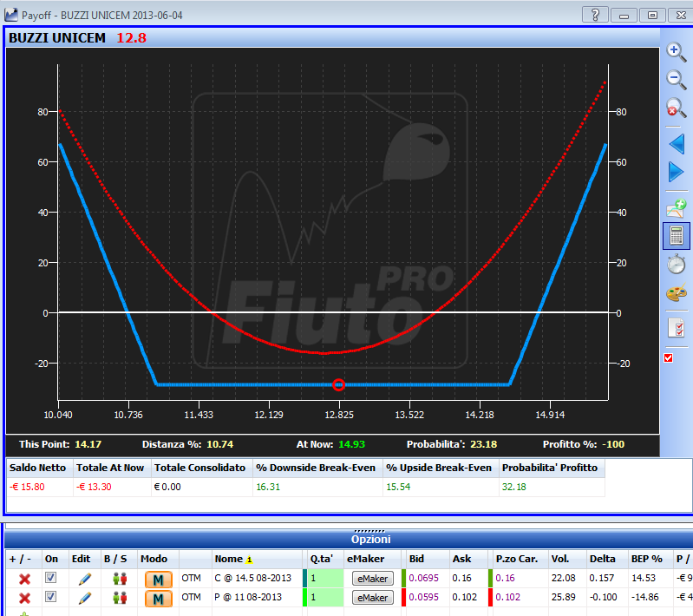
Task: Click the add chart icon
Action: (677, 208)
